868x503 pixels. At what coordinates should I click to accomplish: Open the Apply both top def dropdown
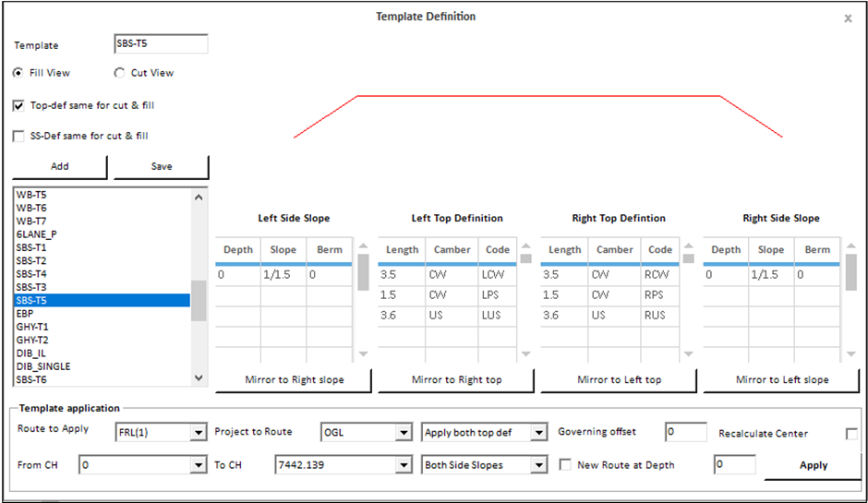(x=539, y=432)
